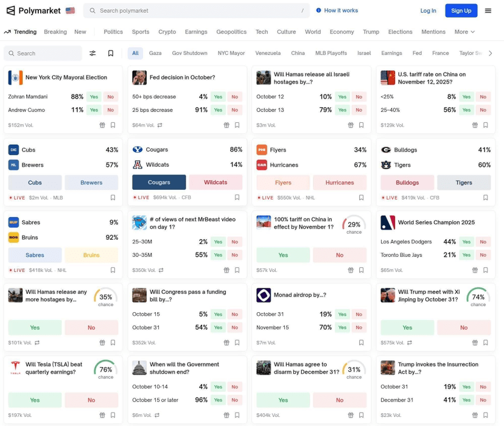
Task: Click the Brewers team logo icon
Action: pos(13,165)
